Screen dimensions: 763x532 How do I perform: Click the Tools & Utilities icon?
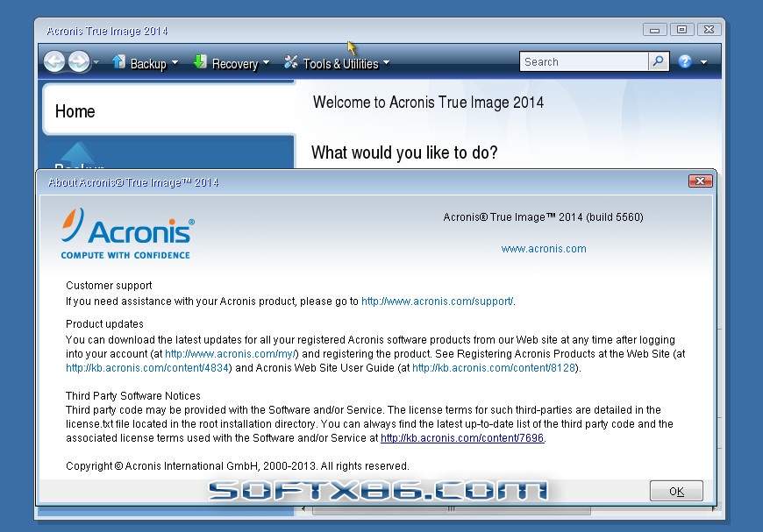pos(291,62)
